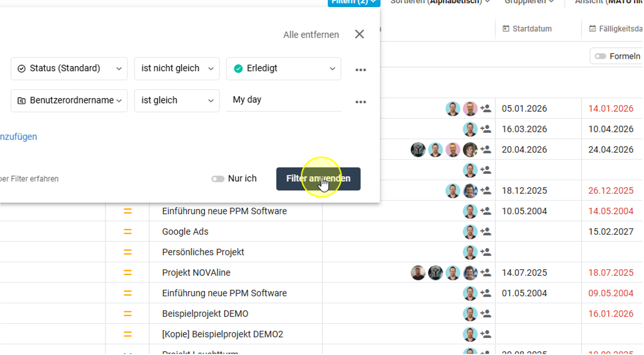Screen dimensions: 644x355
Task: Open the Gruppieren menu
Action: tap(528, 2)
